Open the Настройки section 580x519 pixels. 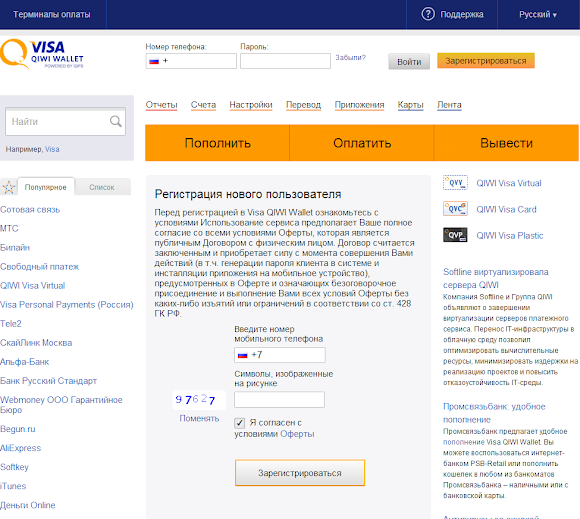pyautogui.click(x=251, y=105)
